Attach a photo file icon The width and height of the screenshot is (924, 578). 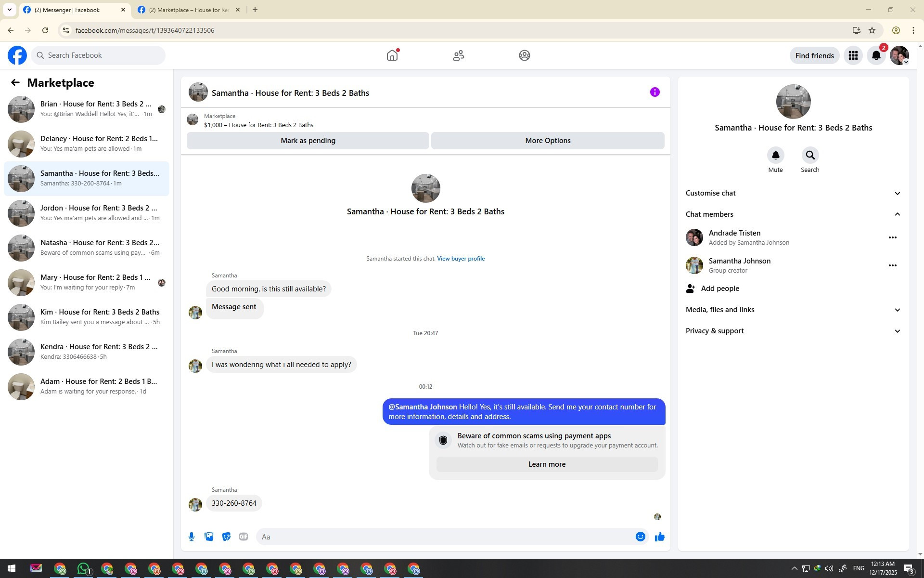tap(209, 537)
